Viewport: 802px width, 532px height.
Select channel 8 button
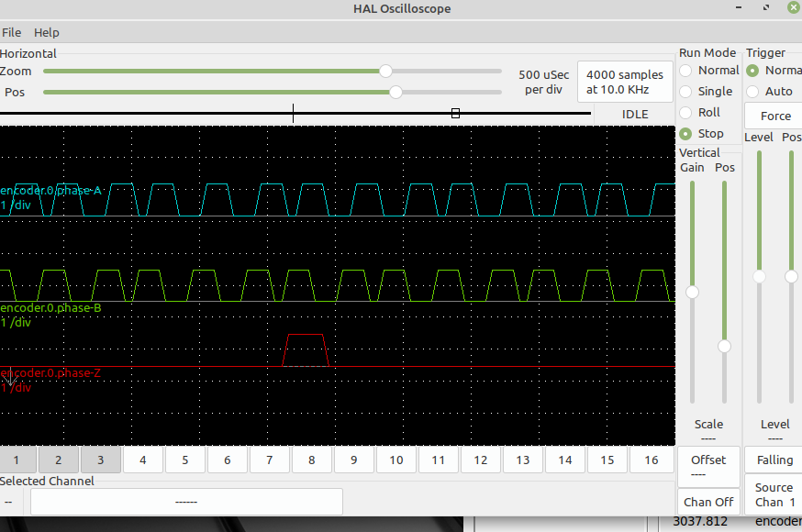click(x=312, y=460)
